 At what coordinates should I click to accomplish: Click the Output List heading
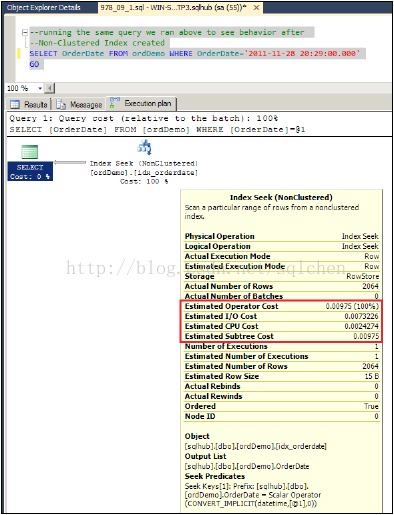[x=205, y=456]
